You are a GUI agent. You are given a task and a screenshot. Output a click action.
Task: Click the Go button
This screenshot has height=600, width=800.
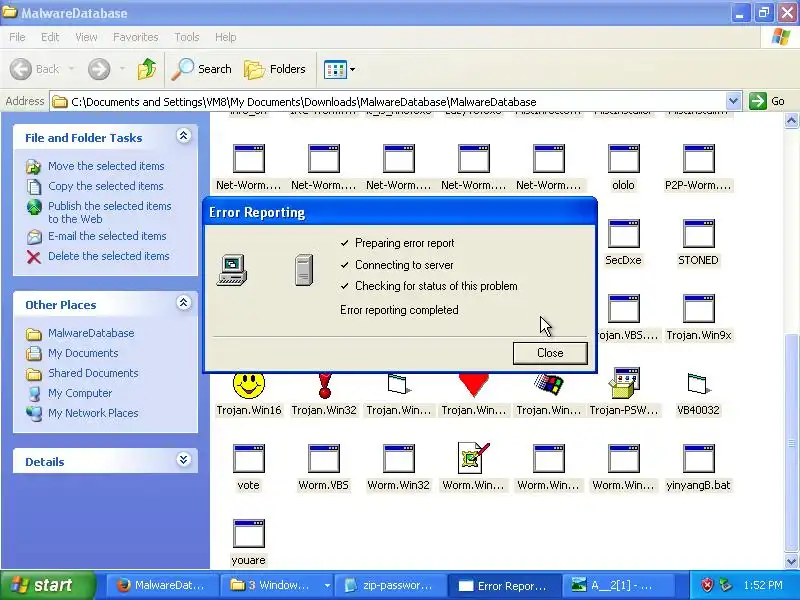[x=767, y=101]
